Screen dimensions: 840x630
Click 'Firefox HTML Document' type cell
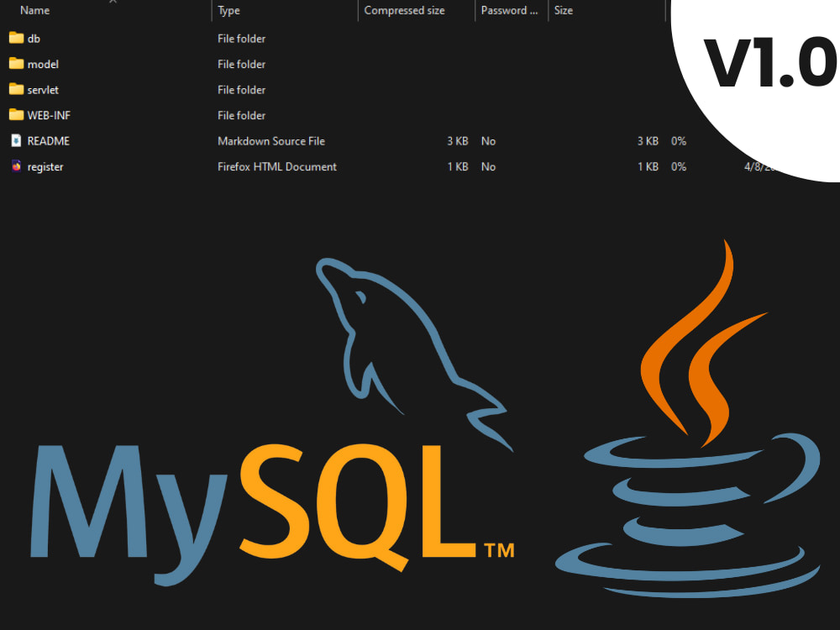pyautogui.click(x=277, y=167)
